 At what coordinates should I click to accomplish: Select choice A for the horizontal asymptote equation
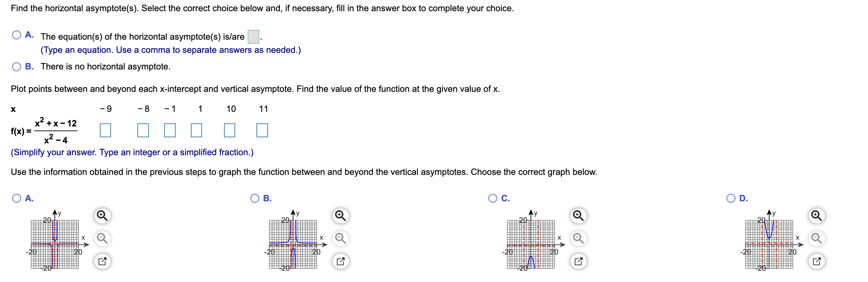tap(17, 34)
